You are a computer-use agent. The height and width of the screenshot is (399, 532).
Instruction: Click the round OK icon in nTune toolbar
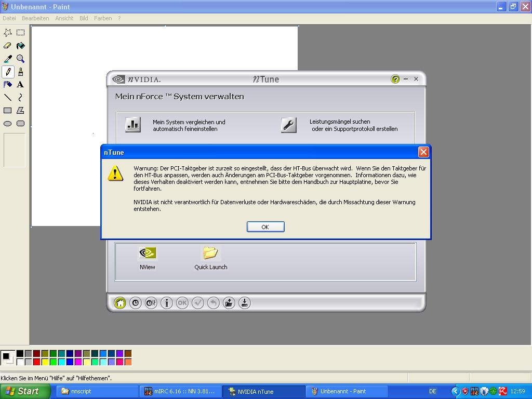tap(182, 303)
